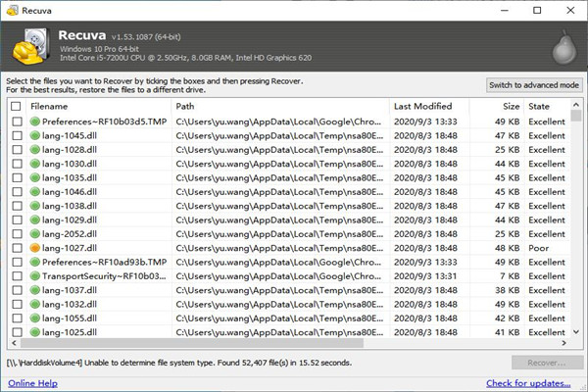Click Poor state of lang-1027.dll

click(538, 248)
